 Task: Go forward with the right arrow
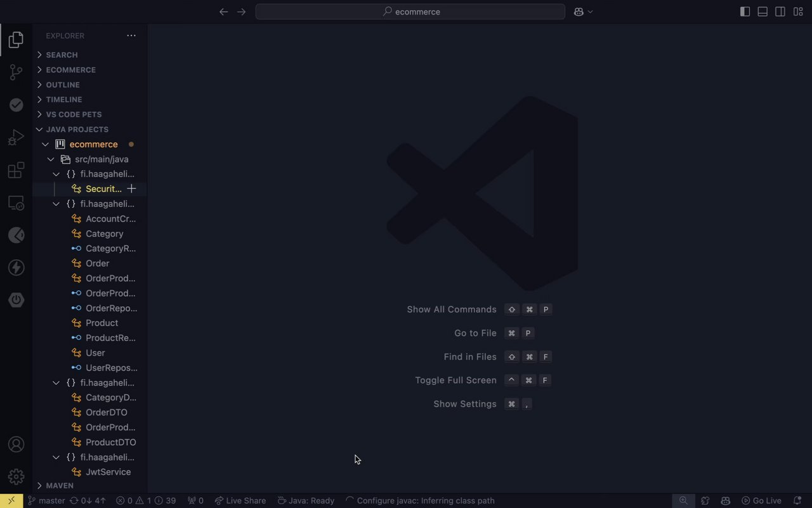(241, 11)
